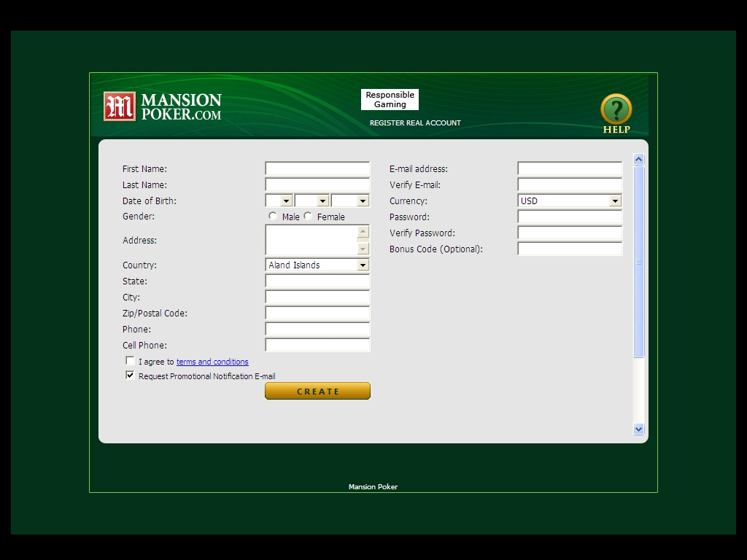The width and height of the screenshot is (747, 560).
Task: Open the terms and conditions link
Action: point(212,362)
